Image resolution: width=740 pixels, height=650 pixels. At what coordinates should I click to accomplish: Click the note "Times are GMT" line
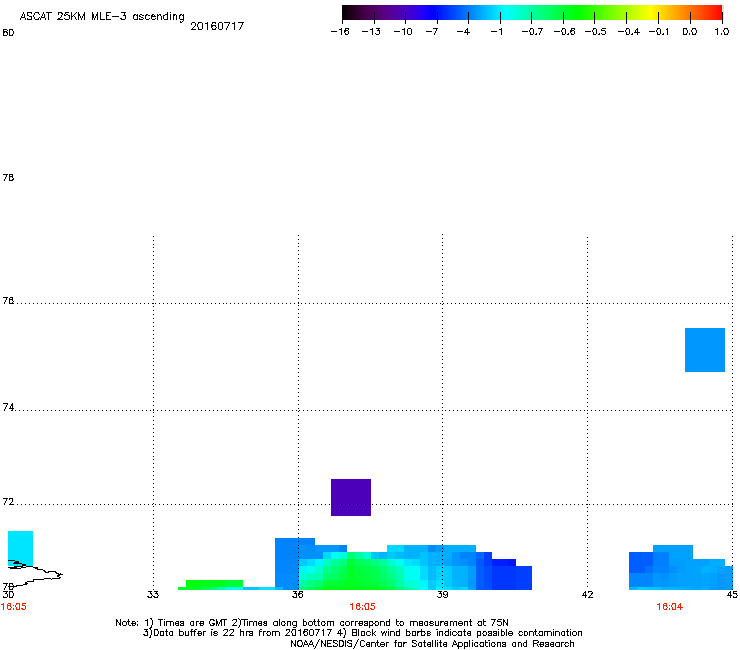[x=312, y=623]
